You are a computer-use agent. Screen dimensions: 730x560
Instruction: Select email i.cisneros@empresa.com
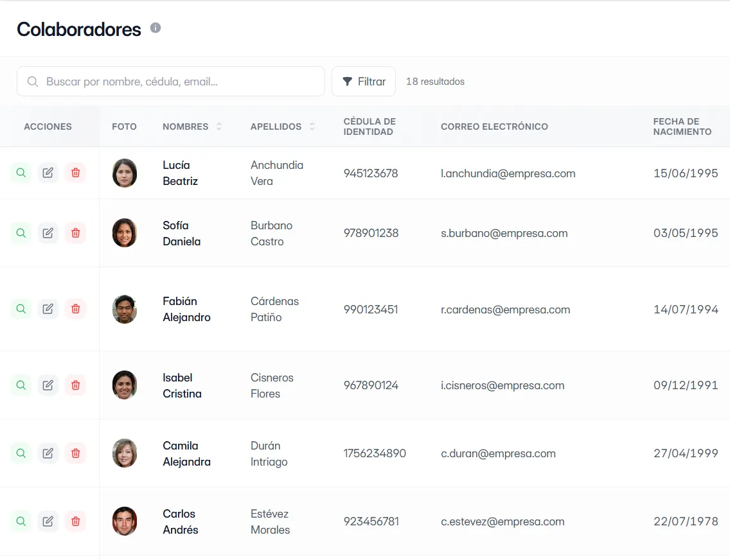click(503, 385)
